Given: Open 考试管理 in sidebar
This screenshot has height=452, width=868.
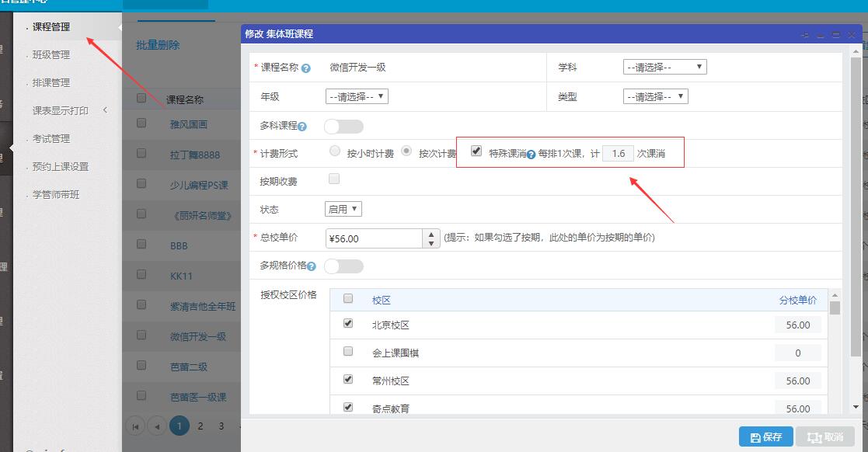Looking at the screenshot, I should (51, 138).
